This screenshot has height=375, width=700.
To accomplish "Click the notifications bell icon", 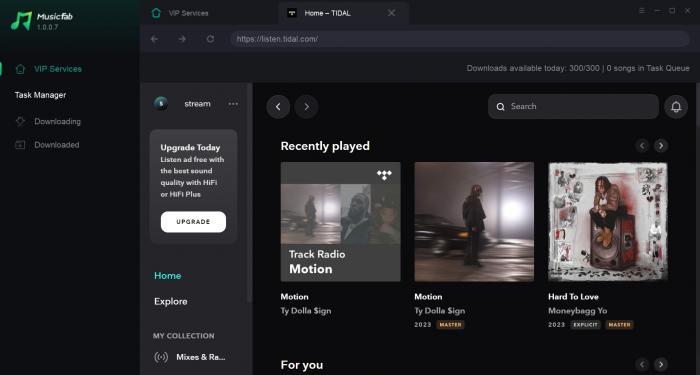I will tap(676, 106).
